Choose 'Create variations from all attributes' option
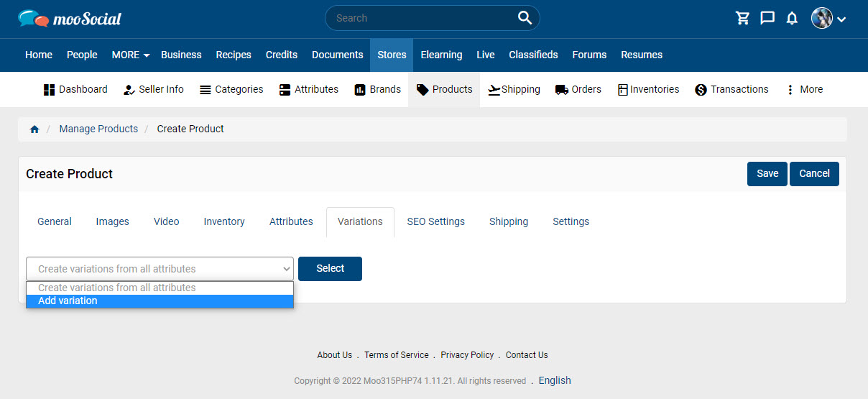This screenshot has width=868, height=399. (160, 288)
